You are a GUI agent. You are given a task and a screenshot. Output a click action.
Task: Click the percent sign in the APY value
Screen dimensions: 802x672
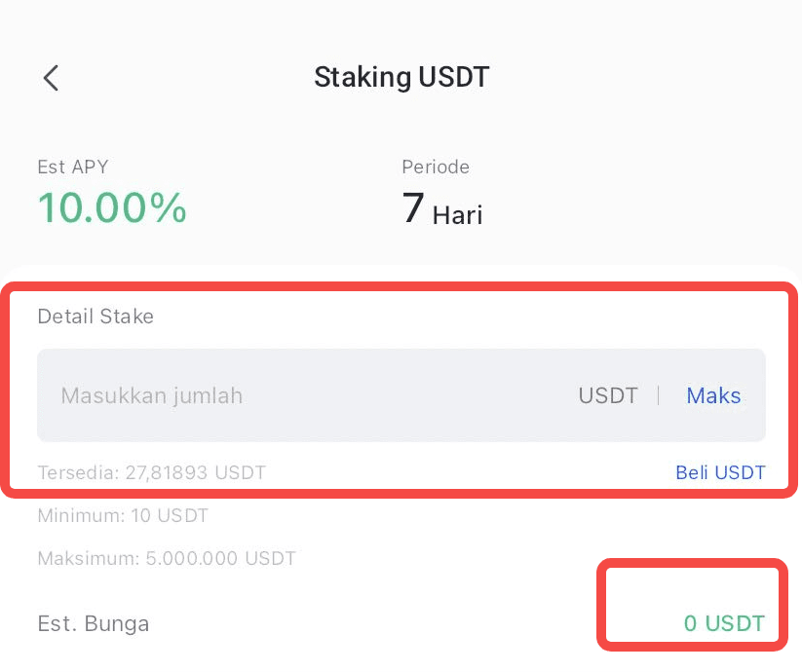pos(169,207)
